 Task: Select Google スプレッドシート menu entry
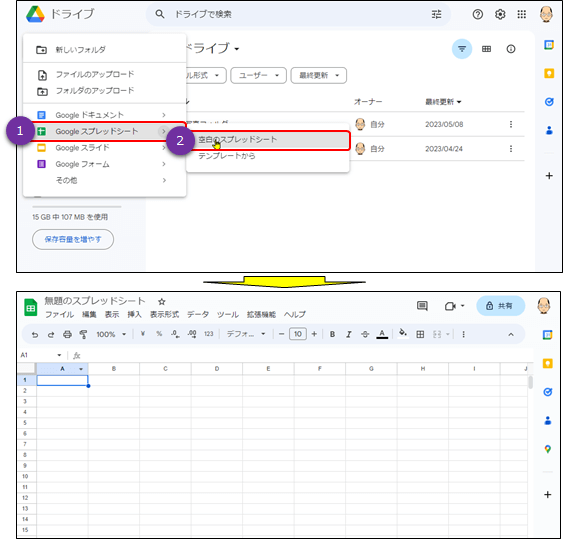click(x=104, y=131)
